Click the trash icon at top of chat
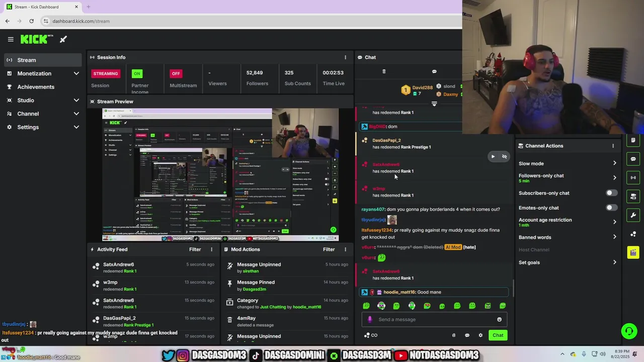 coord(384,71)
